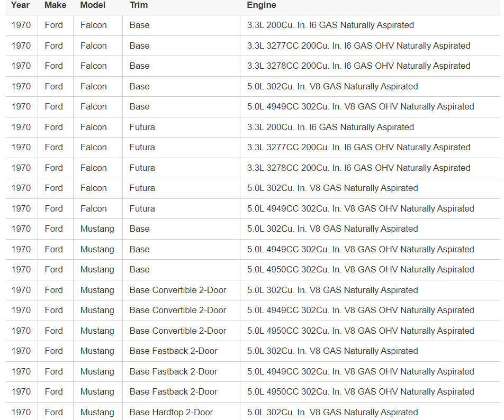This screenshot has width=504, height=420.
Task: Select the Base Hardtop 2-Door trim cell
Action: 171,412
